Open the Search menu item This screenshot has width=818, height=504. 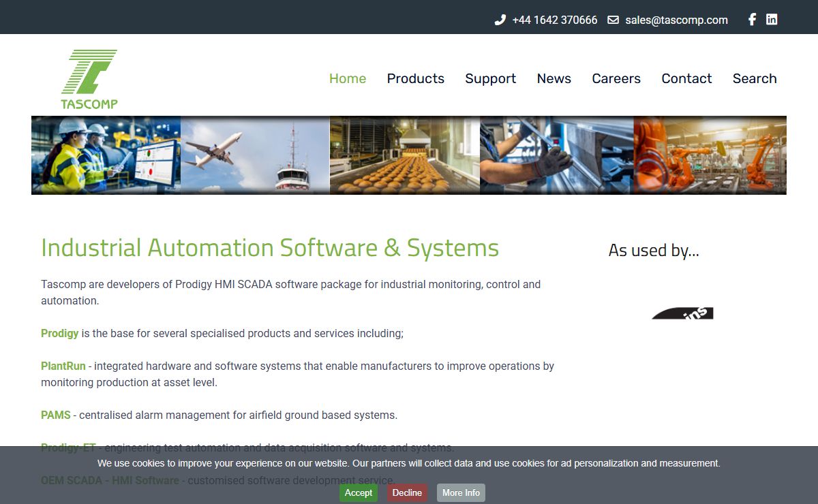pos(755,78)
